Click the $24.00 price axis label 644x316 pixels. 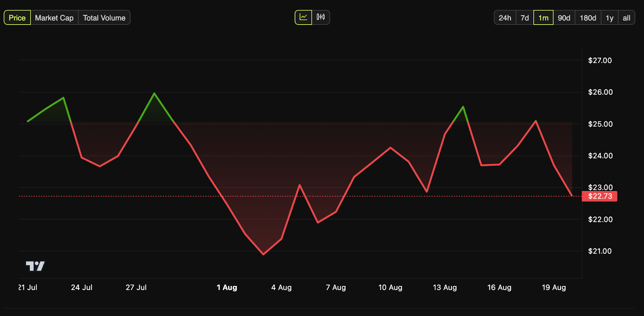click(x=600, y=156)
